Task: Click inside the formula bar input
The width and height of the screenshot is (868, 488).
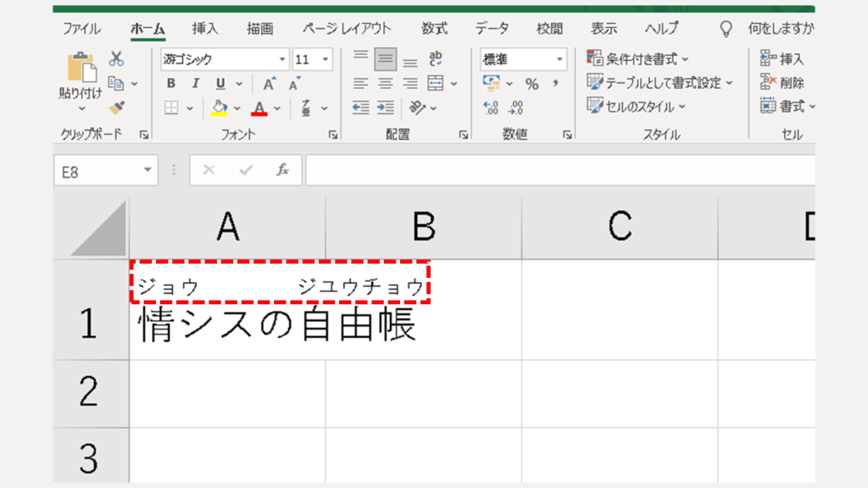Action: [560, 169]
